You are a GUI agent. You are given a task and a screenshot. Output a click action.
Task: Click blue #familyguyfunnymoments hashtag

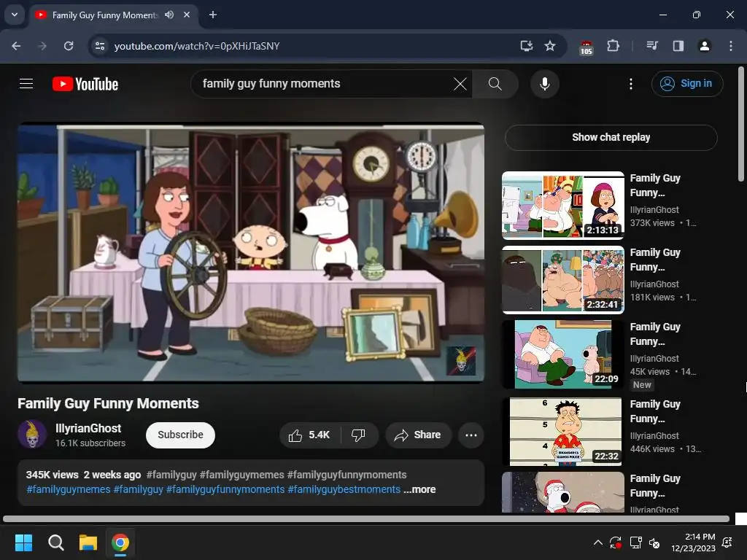point(225,489)
